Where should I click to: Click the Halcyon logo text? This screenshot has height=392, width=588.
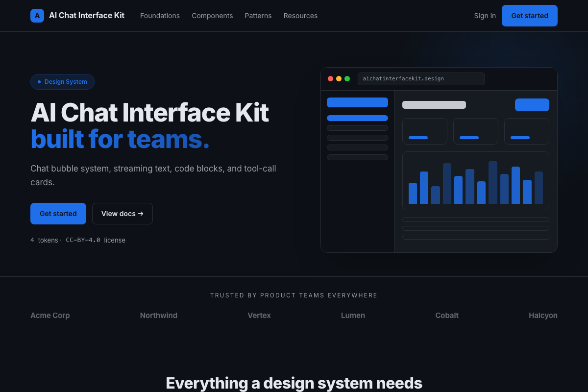point(543,316)
